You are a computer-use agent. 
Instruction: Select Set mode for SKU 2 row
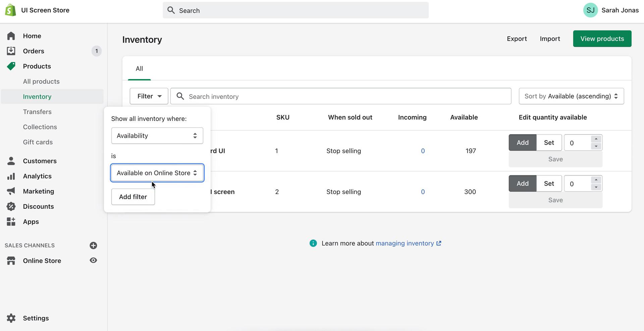pos(549,183)
